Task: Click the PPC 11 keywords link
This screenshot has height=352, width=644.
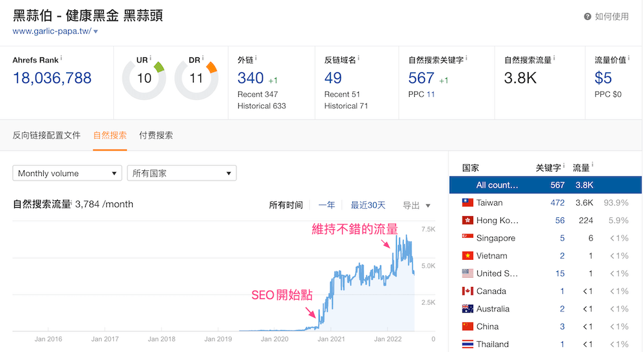Action: (x=430, y=94)
